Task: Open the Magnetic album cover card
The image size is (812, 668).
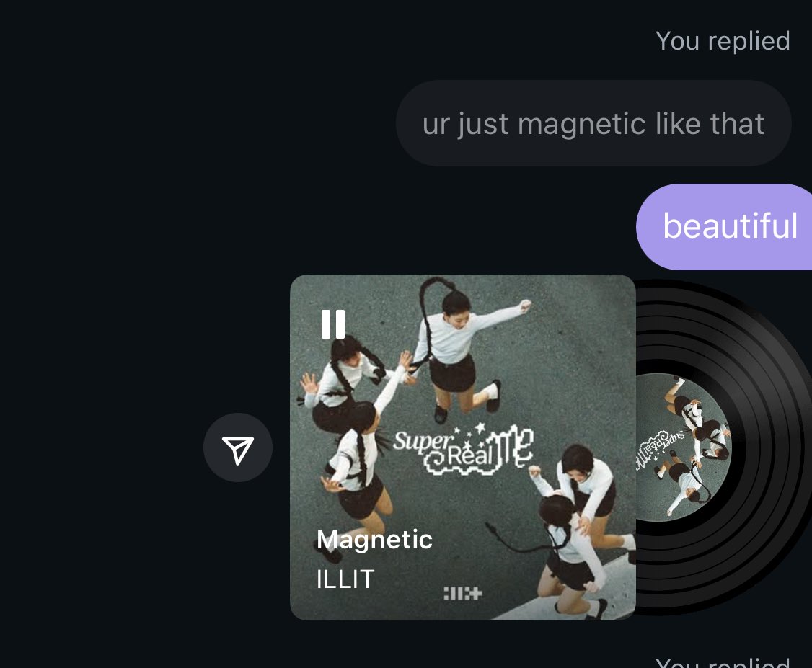Action: point(462,447)
